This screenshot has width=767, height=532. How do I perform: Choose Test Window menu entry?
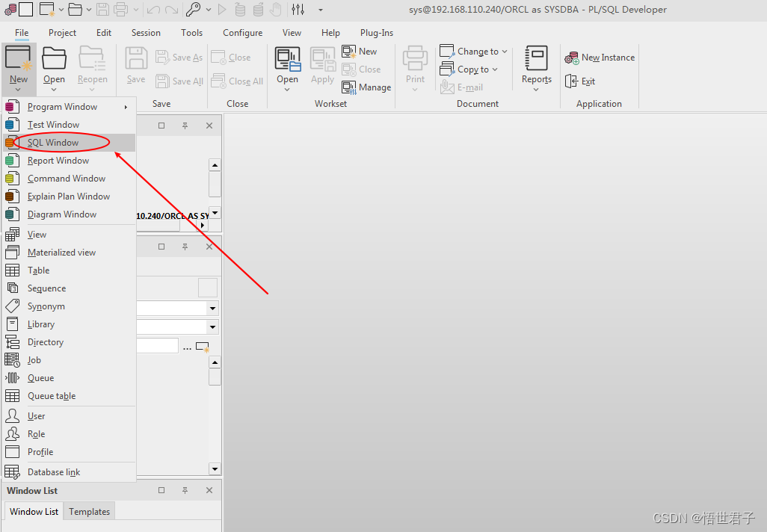tap(70, 125)
